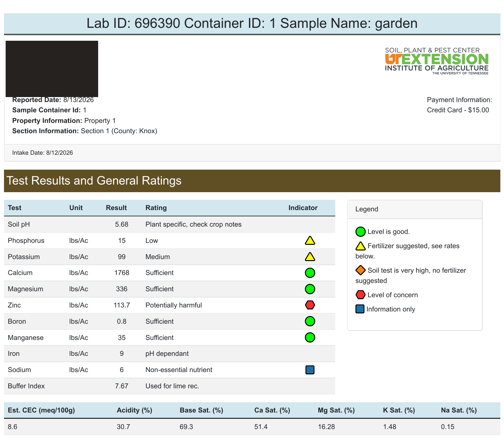Click the Est. CEC value 8.6
The image size is (504, 440).
tap(13, 427)
